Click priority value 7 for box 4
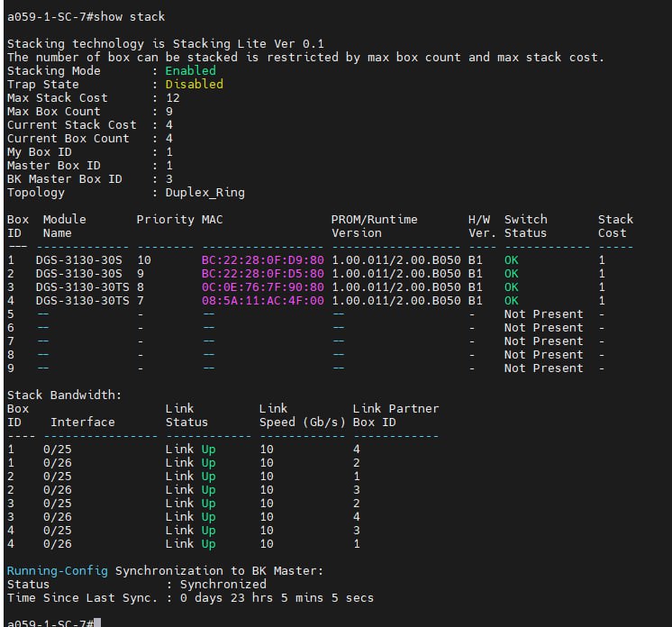The image size is (672, 627). coord(141,301)
